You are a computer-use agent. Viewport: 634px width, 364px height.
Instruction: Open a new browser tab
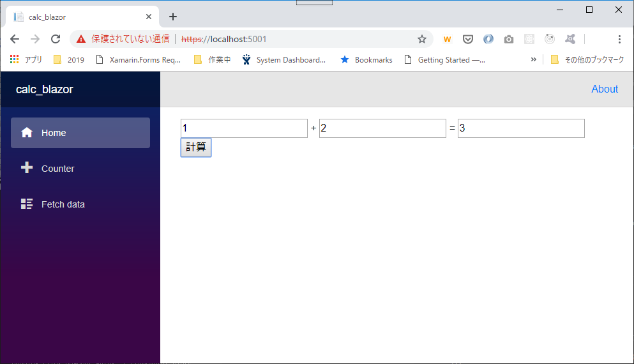173,17
